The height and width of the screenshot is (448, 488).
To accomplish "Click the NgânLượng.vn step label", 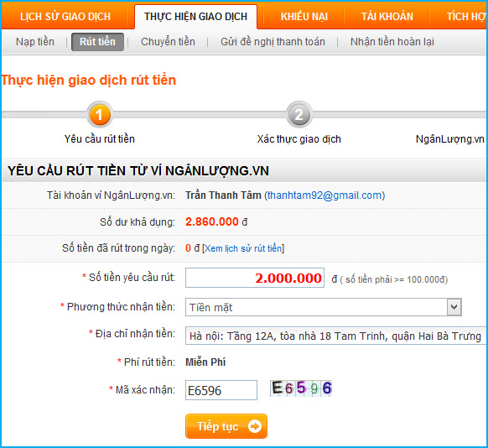I will [450, 139].
